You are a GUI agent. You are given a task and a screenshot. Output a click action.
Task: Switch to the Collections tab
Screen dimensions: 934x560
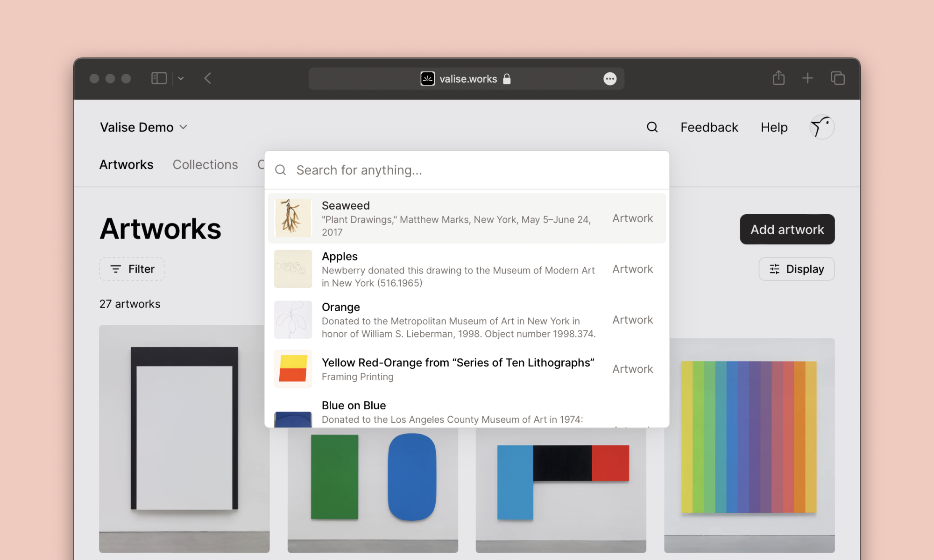pos(205,164)
